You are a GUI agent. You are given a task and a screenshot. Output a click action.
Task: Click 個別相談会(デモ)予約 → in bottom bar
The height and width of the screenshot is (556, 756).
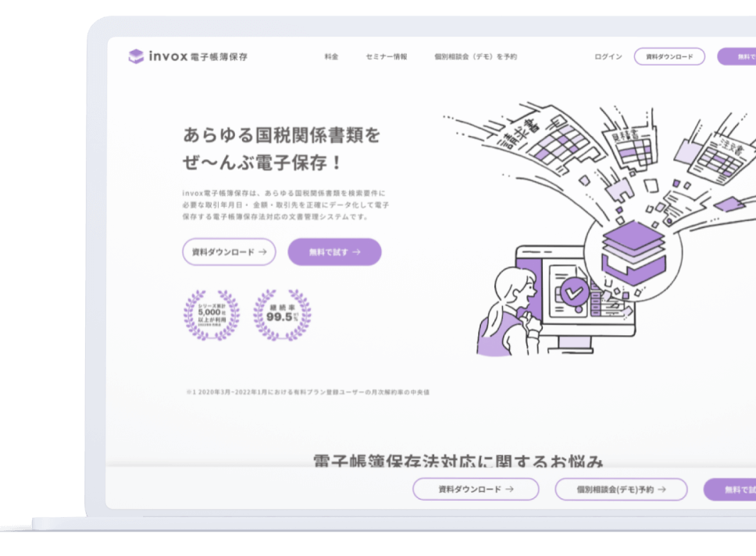click(621, 489)
